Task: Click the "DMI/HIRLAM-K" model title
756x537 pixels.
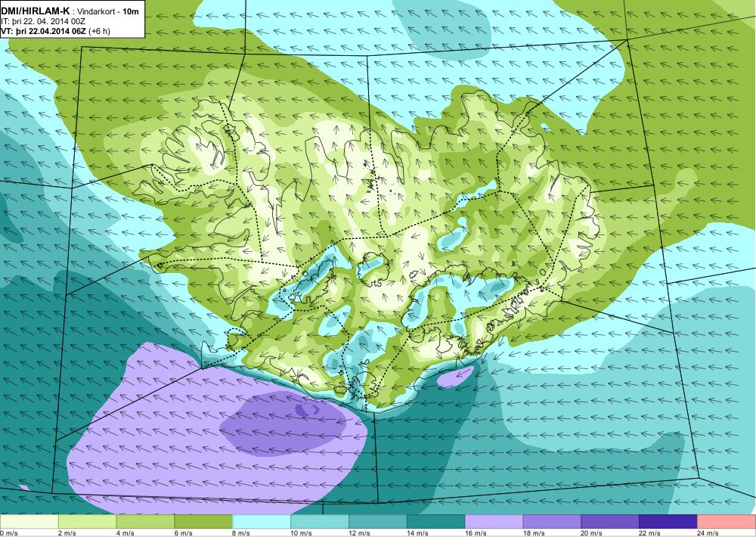Action: pos(36,11)
